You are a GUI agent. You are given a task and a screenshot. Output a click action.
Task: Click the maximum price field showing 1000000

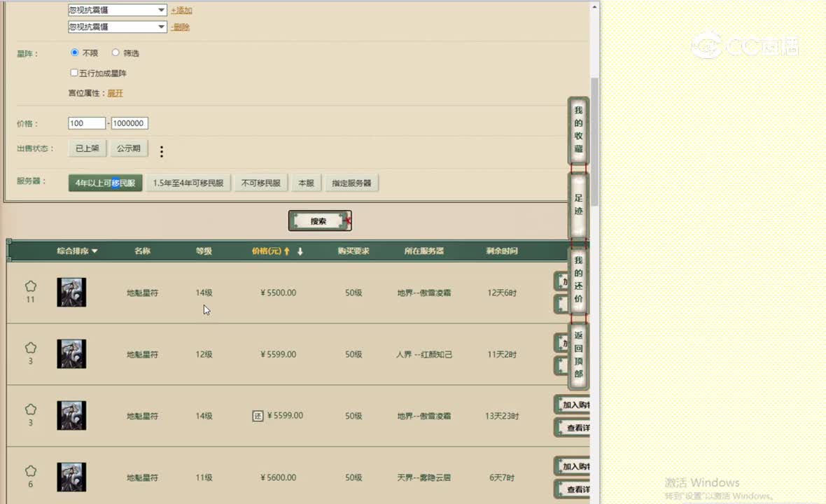click(x=129, y=123)
